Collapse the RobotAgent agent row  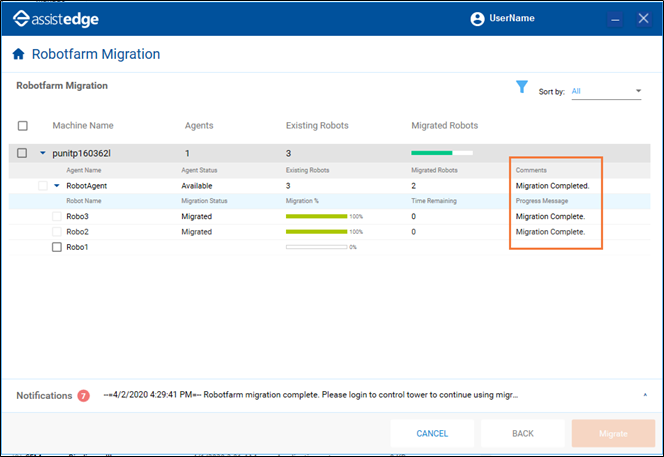[57, 186]
